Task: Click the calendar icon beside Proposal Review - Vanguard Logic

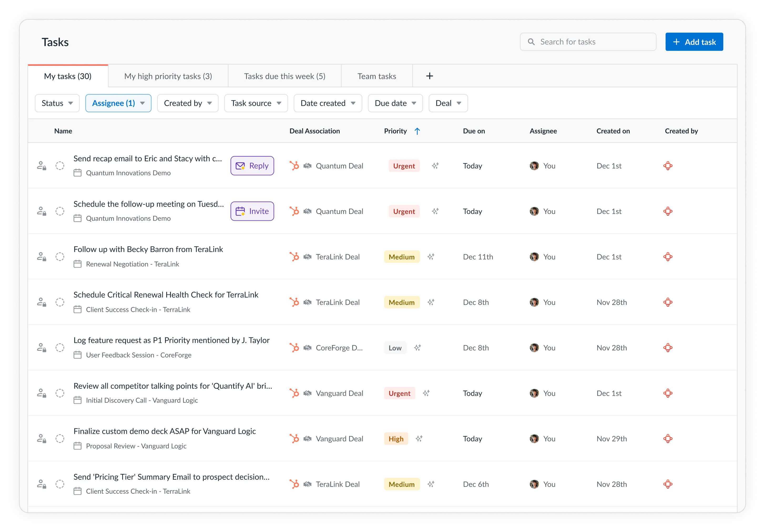Action: pos(78,446)
